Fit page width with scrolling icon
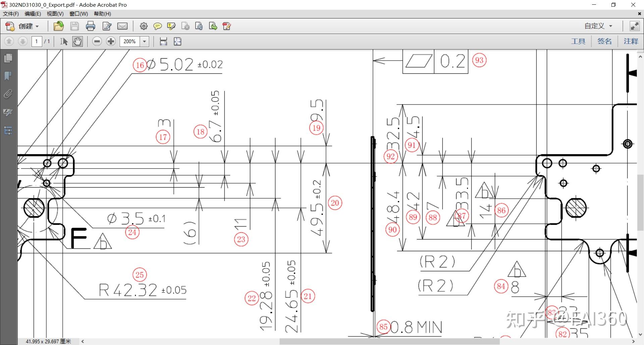 [x=163, y=41]
